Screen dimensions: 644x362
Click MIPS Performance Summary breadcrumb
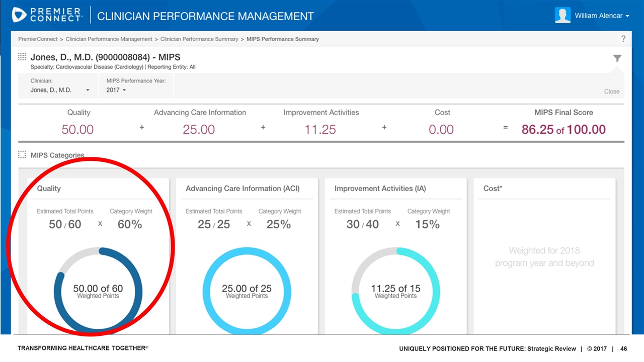pos(283,39)
